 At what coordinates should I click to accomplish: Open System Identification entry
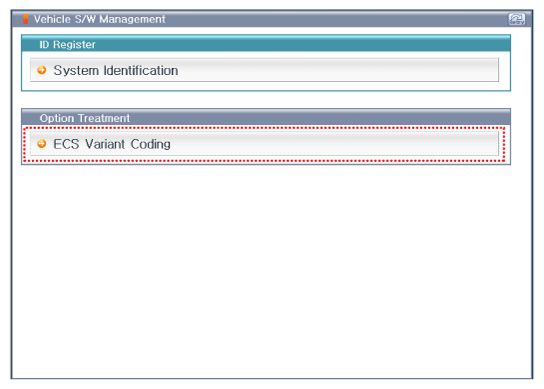[264, 70]
